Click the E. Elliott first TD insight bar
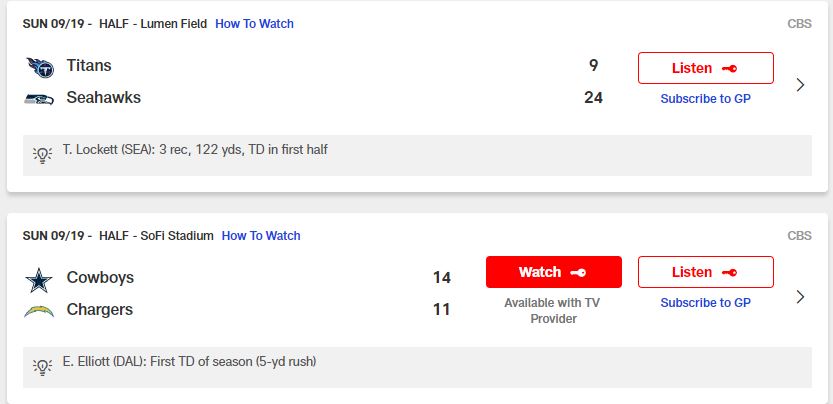The height and width of the screenshot is (404, 833). point(417,367)
